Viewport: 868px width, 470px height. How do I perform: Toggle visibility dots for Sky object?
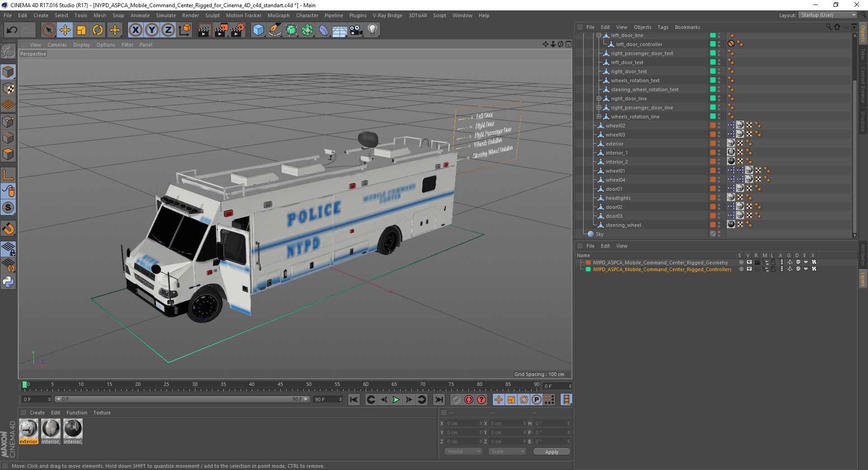coord(719,234)
